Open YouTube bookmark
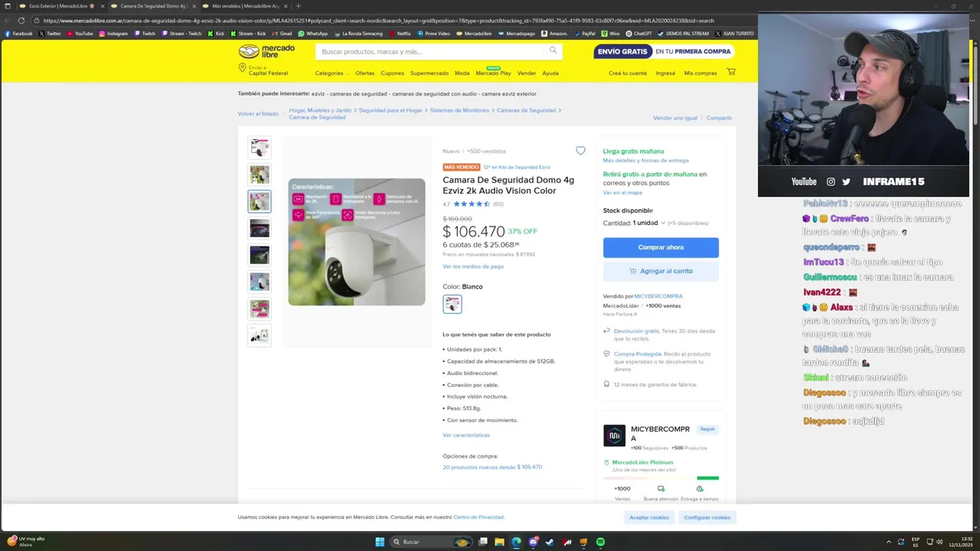This screenshot has height=551, width=980. [80, 34]
